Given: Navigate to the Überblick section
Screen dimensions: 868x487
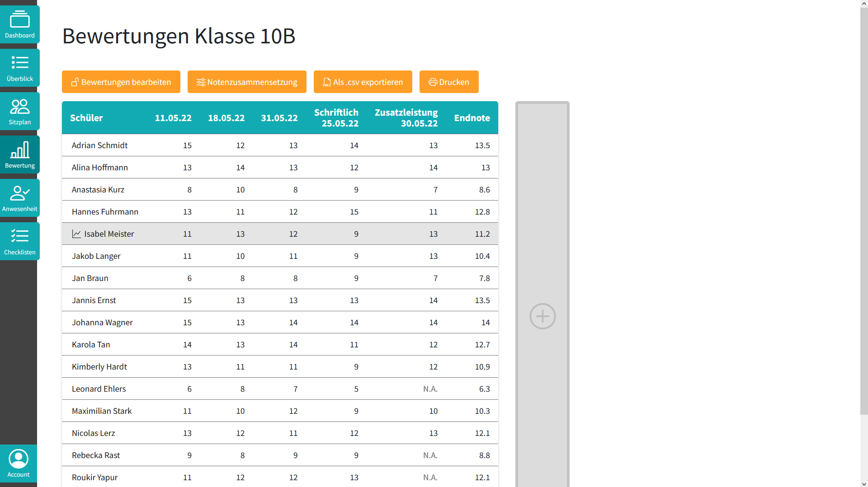Looking at the screenshot, I should coord(19,67).
